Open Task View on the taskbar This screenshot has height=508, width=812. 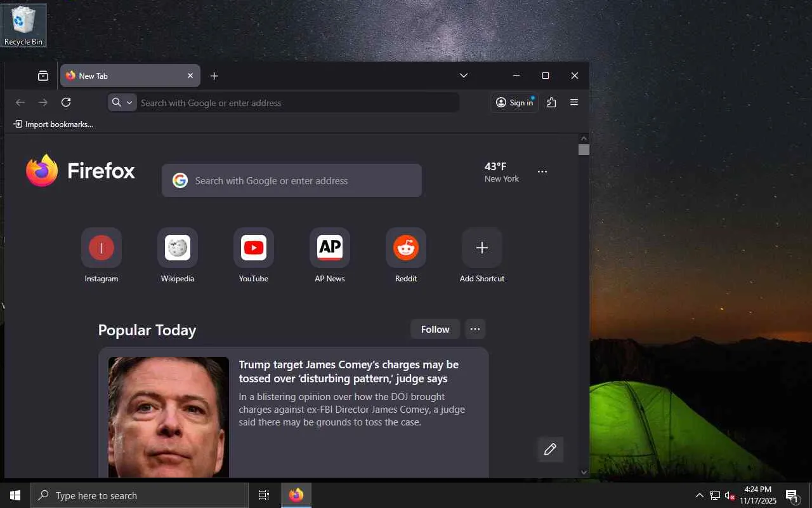[x=264, y=495]
